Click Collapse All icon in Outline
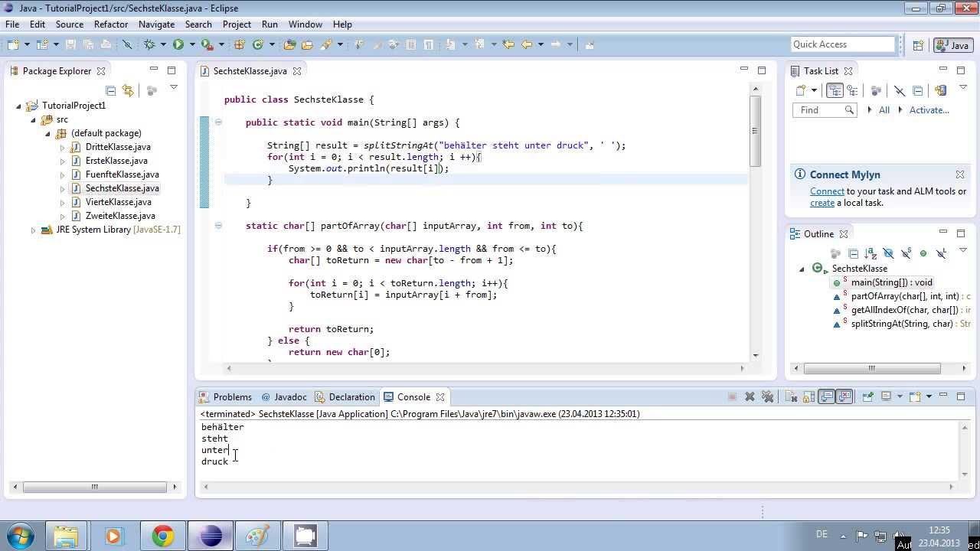The width and height of the screenshot is (980, 551). click(854, 253)
